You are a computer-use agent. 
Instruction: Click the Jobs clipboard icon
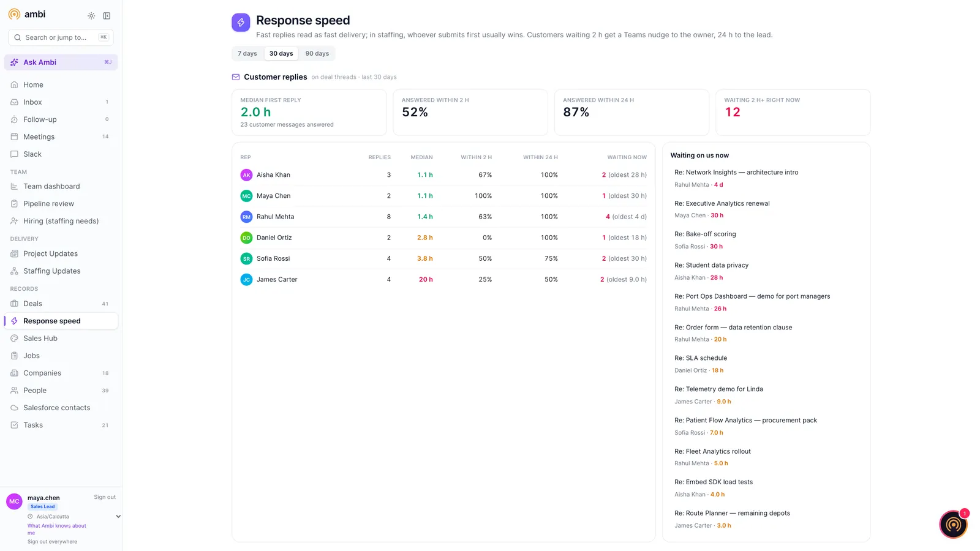pyautogui.click(x=14, y=356)
